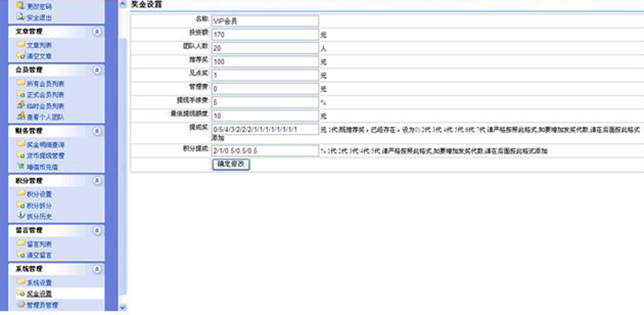Collapse the 会员管理 section
Viewport: 644px width, 315px height.
coord(97,70)
